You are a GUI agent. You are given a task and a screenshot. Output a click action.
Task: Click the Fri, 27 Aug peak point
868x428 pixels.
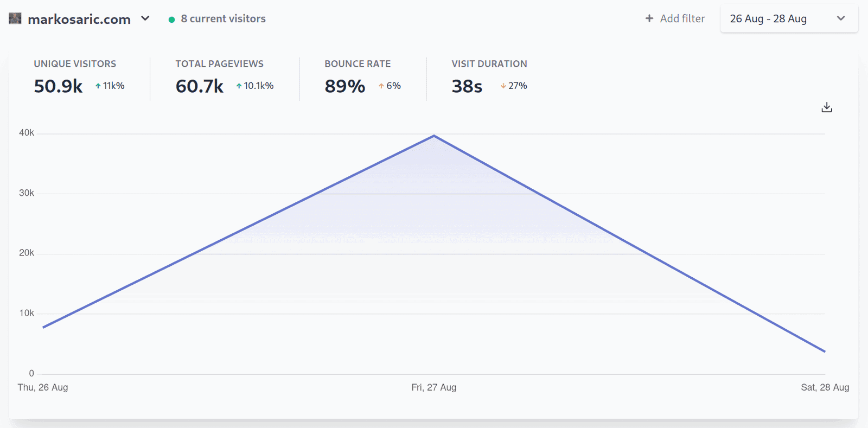[434, 136]
